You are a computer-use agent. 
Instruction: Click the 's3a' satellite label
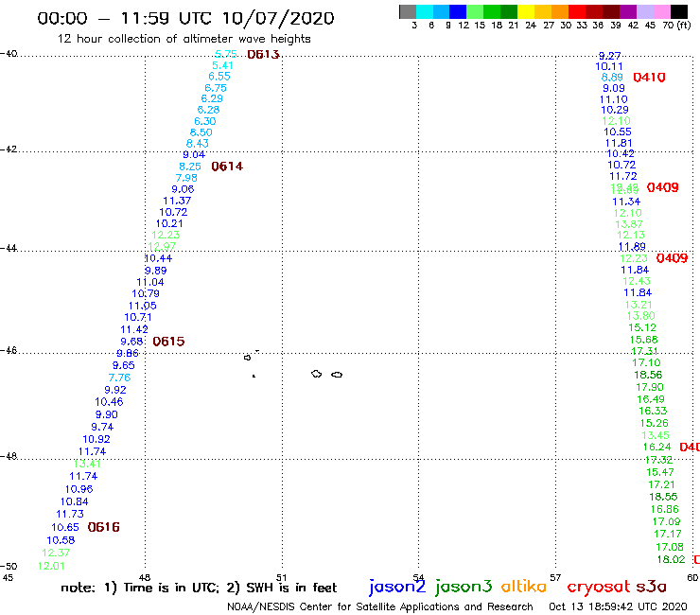651,587
